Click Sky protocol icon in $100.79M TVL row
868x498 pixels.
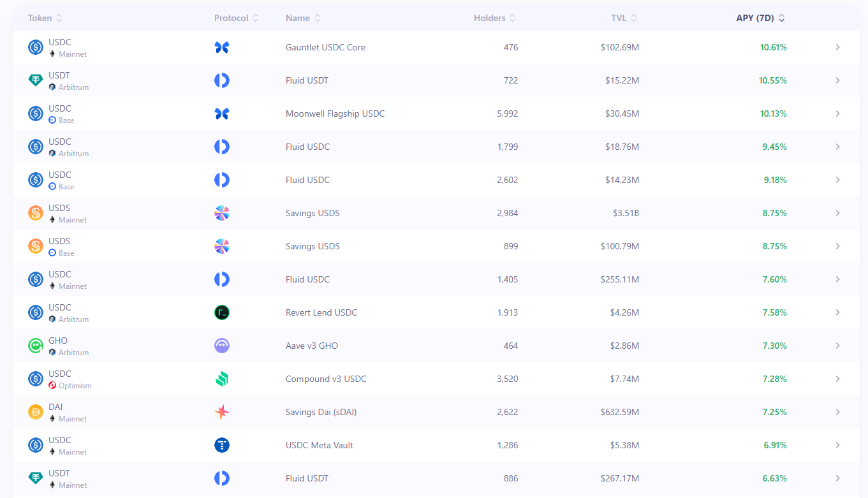click(222, 246)
